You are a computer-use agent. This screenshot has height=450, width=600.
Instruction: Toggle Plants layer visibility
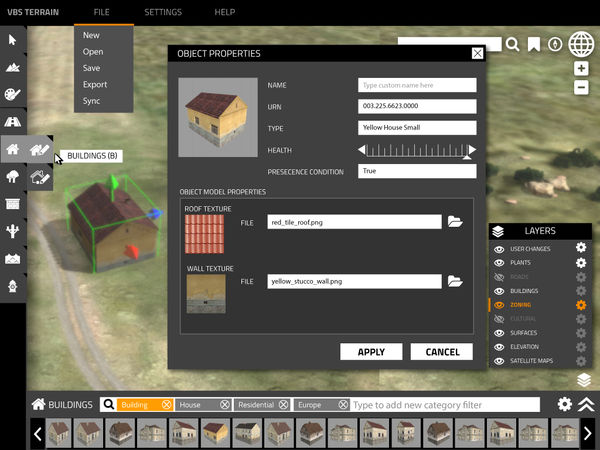pyautogui.click(x=499, y=263)
